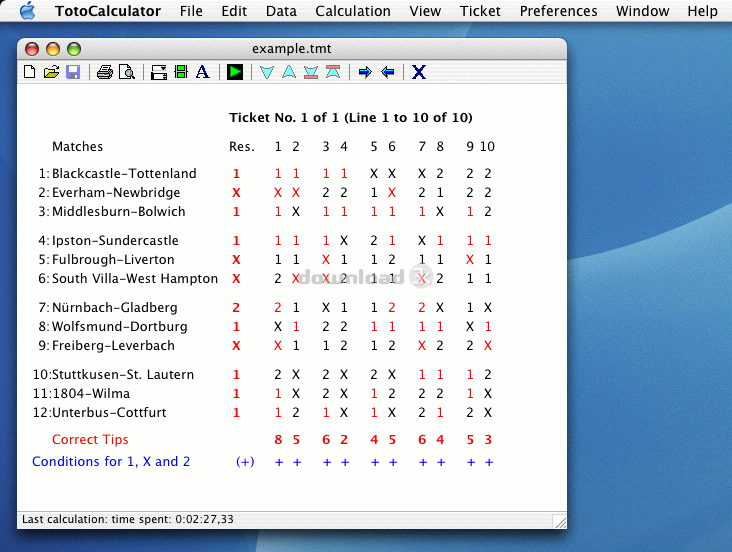Open the Ticket menu

[480, 11]
